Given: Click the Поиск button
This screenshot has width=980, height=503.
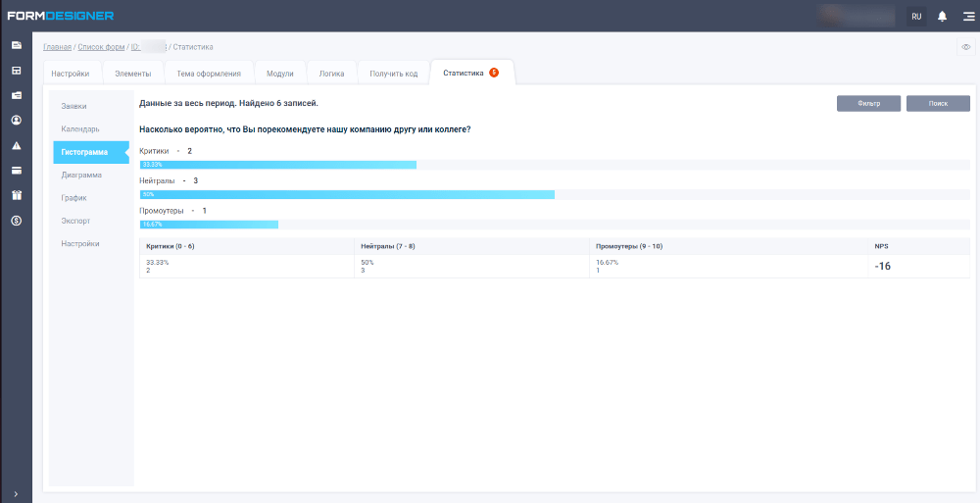Looking at the screenshot, I should click(938, 103).
